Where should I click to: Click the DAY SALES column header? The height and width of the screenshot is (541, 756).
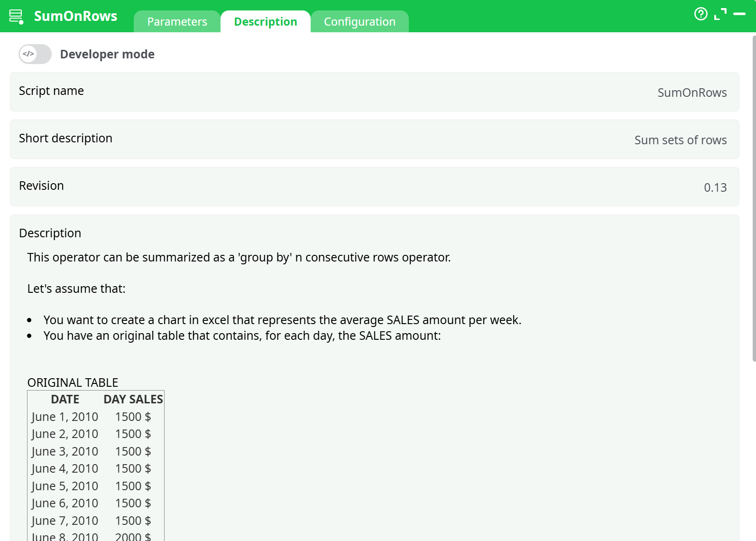133,400
